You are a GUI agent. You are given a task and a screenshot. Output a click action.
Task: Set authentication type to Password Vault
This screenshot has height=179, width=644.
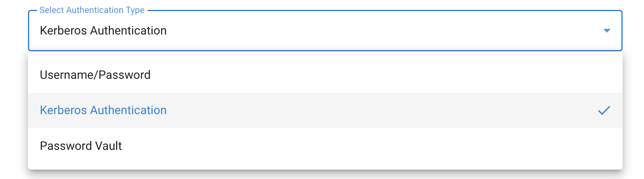pos(81,146)
